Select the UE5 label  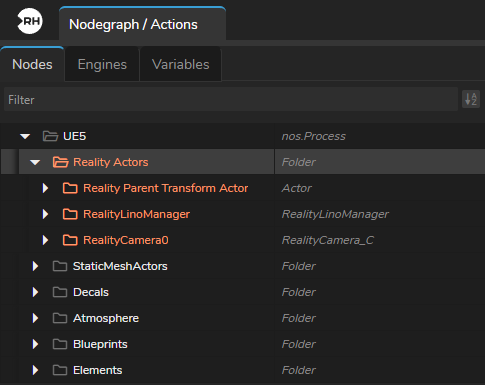pos(75,136)
